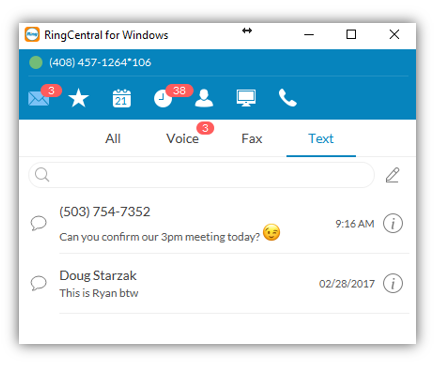Click account number (408) 457-1264*106
442x373 pixels.
click(100, 62)
